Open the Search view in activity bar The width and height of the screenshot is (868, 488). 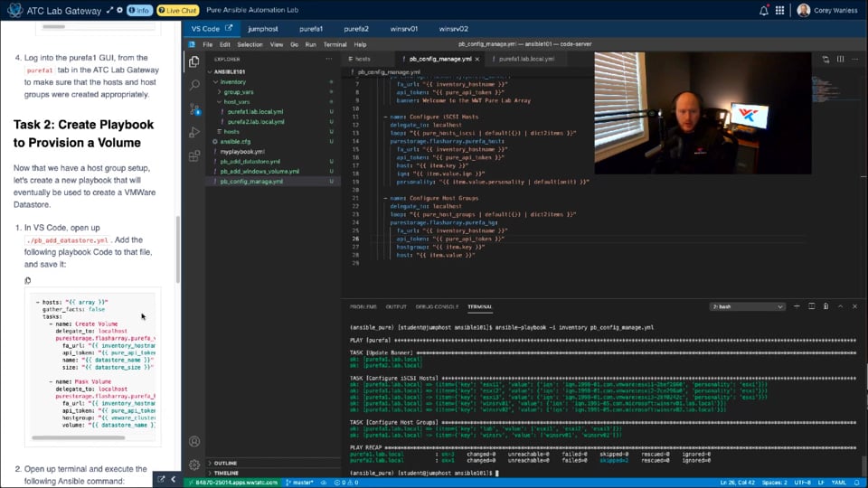pos(194,85)
